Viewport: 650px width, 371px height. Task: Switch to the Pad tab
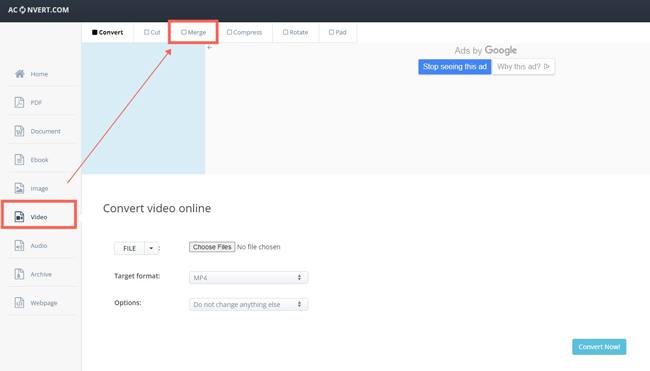337,32
